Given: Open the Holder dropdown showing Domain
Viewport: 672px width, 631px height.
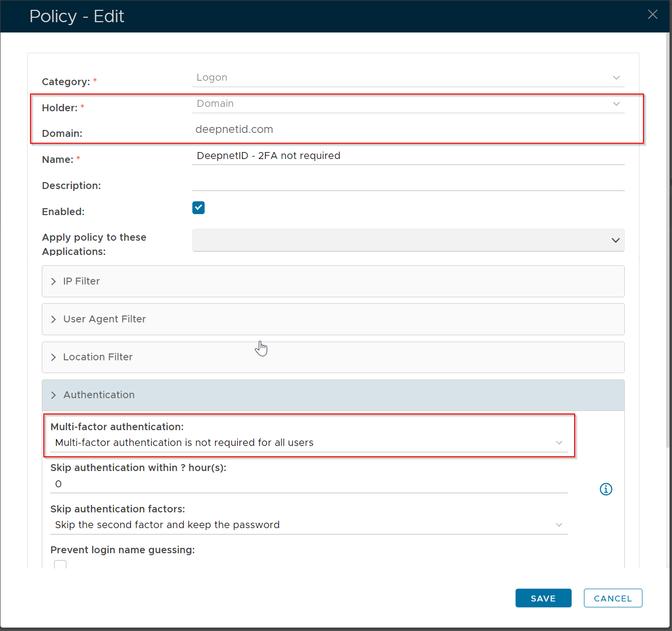Looking at the screenshot, I should [408, 104].
